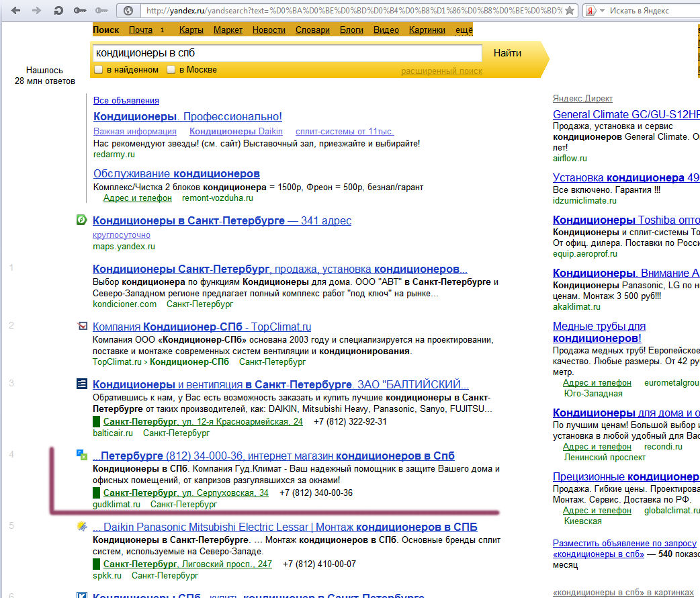Click the balticair.ru favicon icon
Viewport: 700px width, 598px height.
[82, 384]
